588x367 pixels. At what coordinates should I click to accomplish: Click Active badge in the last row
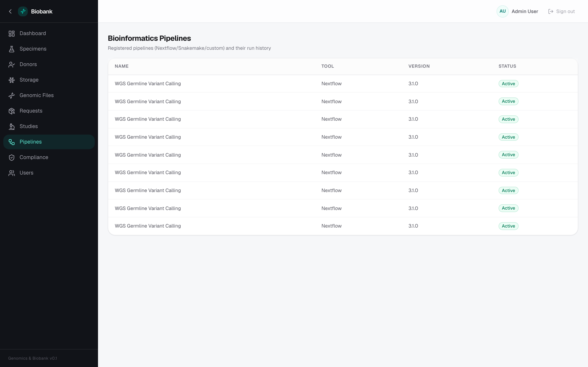click(x=508, y=226)
